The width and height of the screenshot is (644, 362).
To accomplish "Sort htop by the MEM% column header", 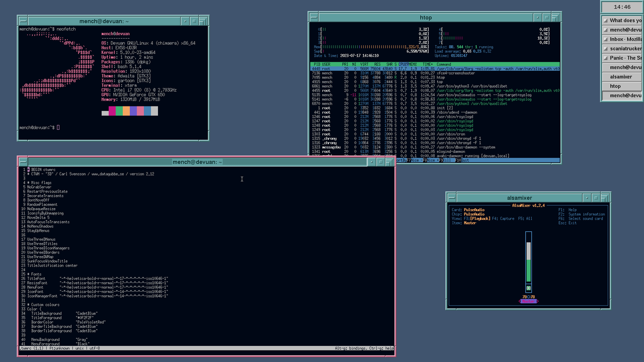I will 413,64.
